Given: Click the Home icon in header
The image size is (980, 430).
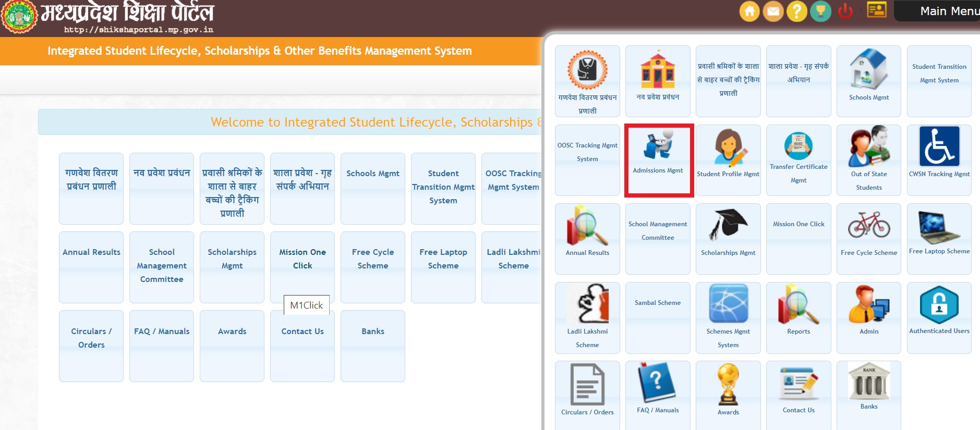Looking at the screenshot, I should tap(749, 11).
